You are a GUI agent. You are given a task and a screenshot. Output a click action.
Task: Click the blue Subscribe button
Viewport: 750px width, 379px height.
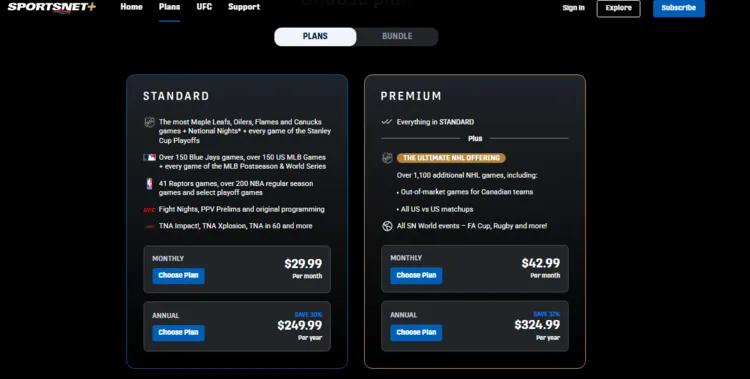679,8
